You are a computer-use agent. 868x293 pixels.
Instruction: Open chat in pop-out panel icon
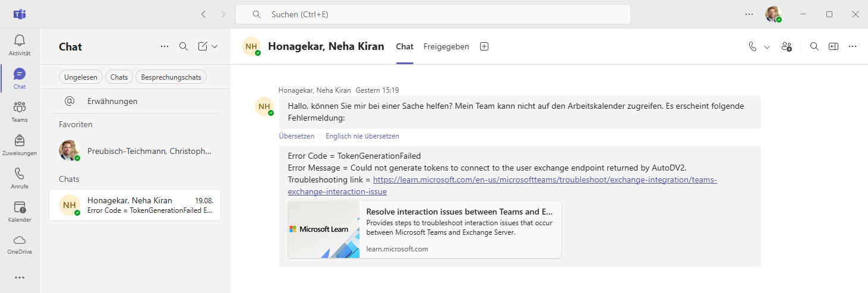834,46
